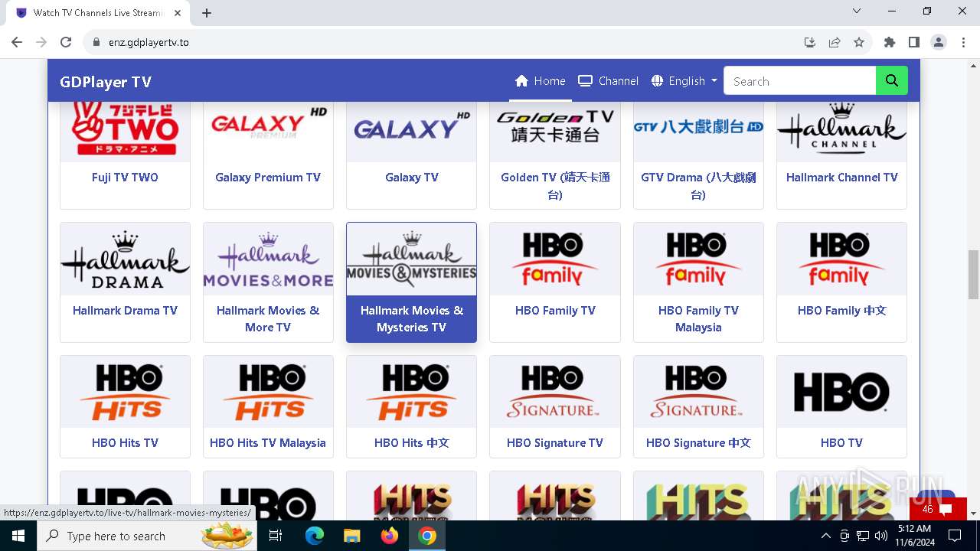Select the Galaxy Premium HD logo thumbnail
Screen dimensions: 980x551
coord(268,130)
